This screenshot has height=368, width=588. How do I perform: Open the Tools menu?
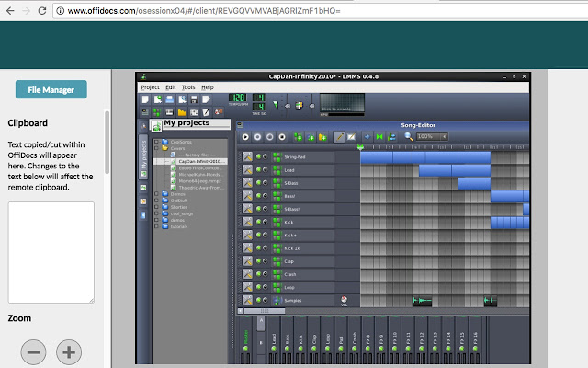coord(187,87)
